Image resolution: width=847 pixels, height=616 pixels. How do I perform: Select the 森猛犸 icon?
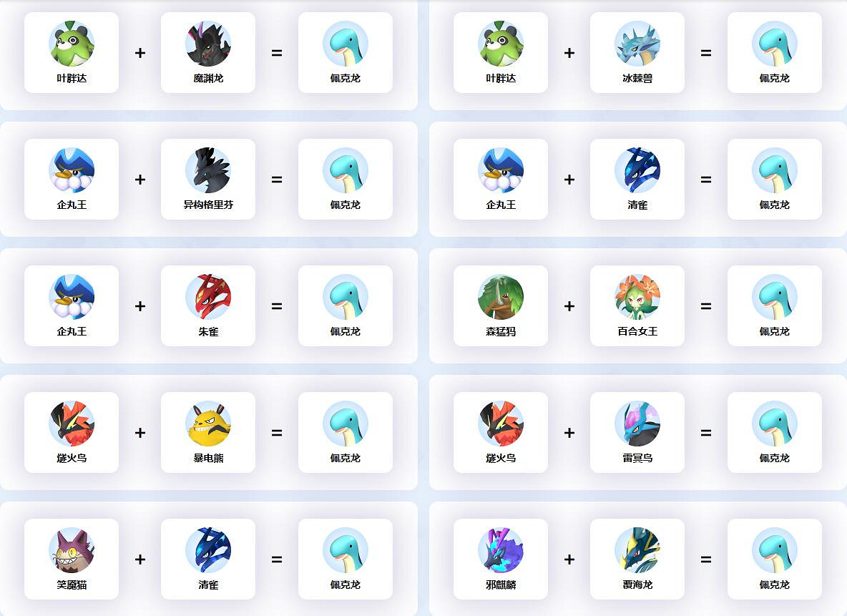point(501,297)
